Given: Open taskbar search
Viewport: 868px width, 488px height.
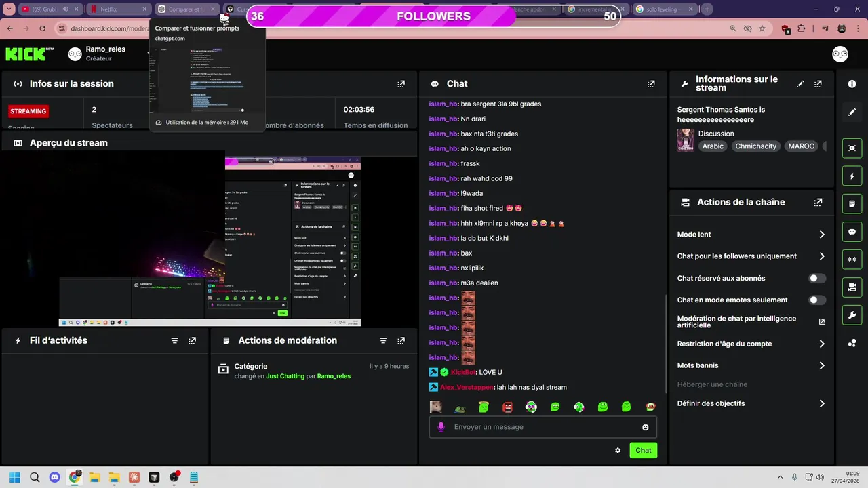Looking at the screenshot, I should tap(35, 477).
